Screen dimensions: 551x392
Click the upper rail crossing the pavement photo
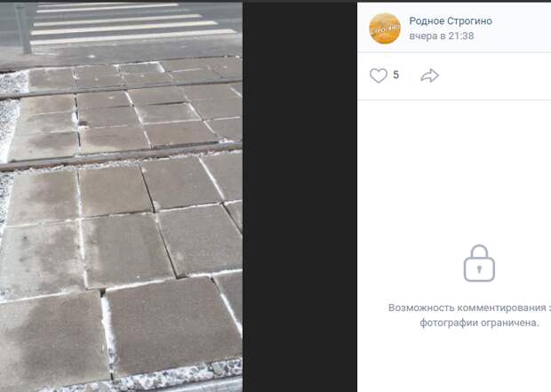pos(121,89)
